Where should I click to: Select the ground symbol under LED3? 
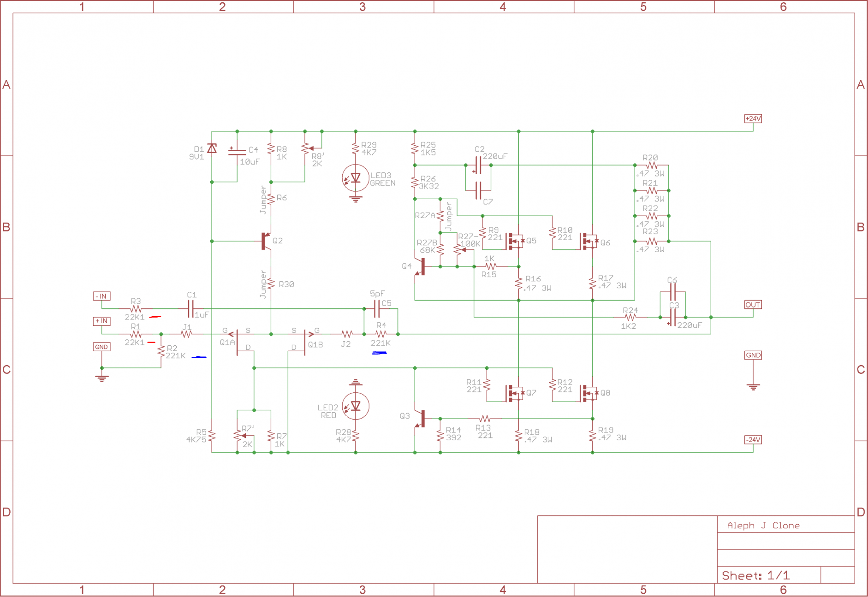(x=356, y=199)
